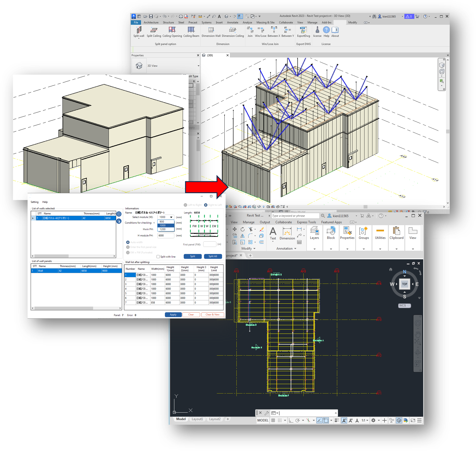
Task: Switch to the AutoCAD Layout1 tab
Action: 197,419
